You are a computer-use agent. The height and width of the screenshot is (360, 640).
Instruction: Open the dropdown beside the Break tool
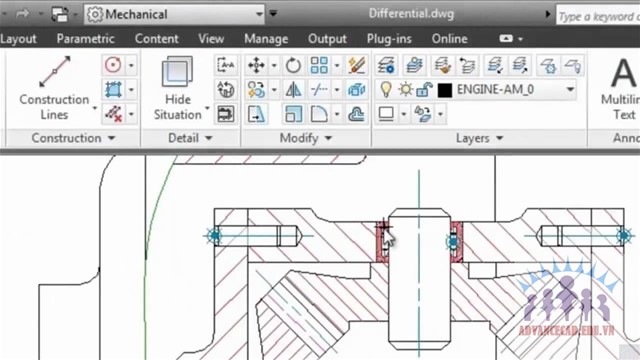click(x=337, y=89)
